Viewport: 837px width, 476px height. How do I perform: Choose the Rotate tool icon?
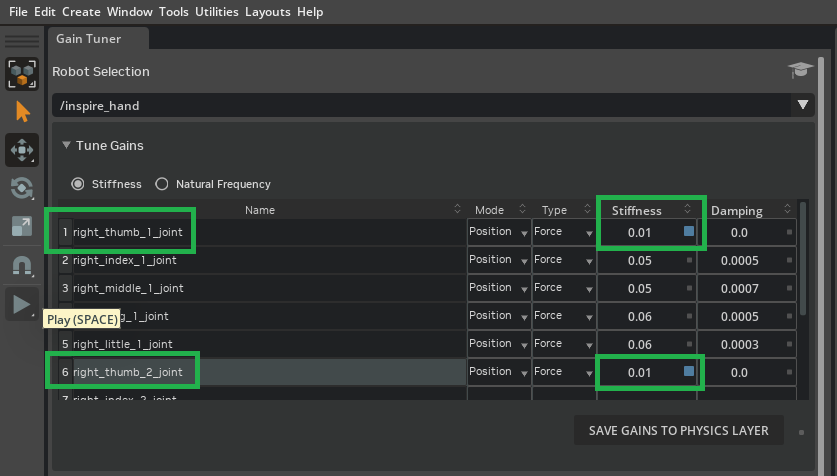point(21,188)
